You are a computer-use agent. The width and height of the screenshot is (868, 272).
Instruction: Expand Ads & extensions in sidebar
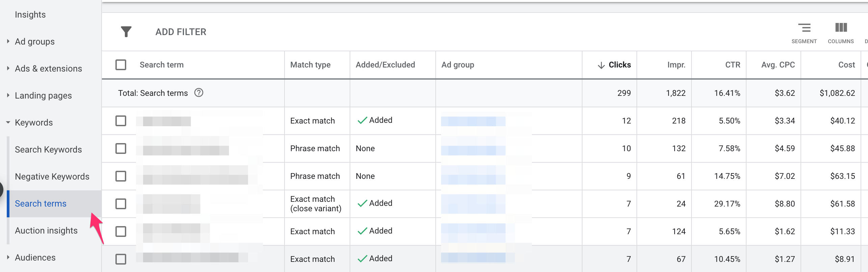tap(8, 69)
